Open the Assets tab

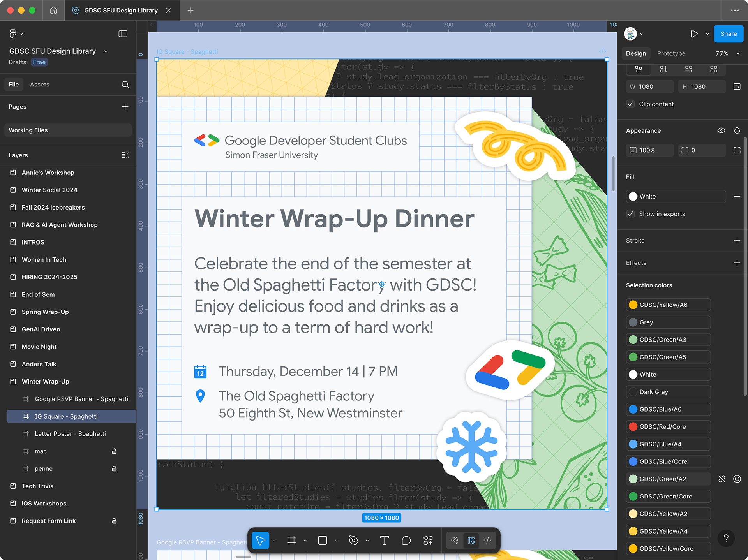tap(39, 85)
